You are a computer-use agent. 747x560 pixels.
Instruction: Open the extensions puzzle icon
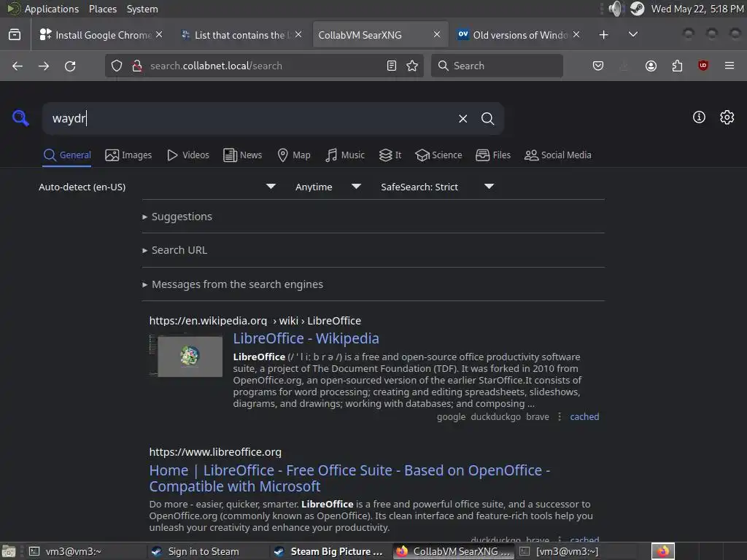(x=677, y=66)
